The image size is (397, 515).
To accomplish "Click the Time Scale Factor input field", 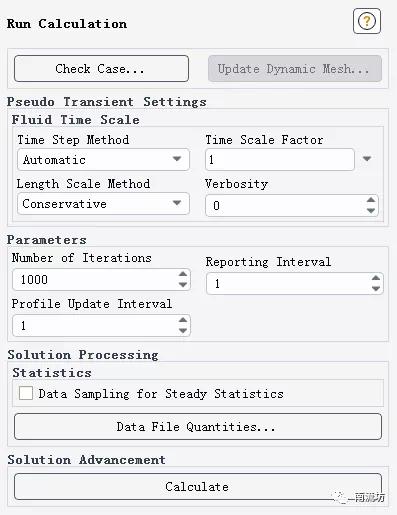I will click(280, 160).
